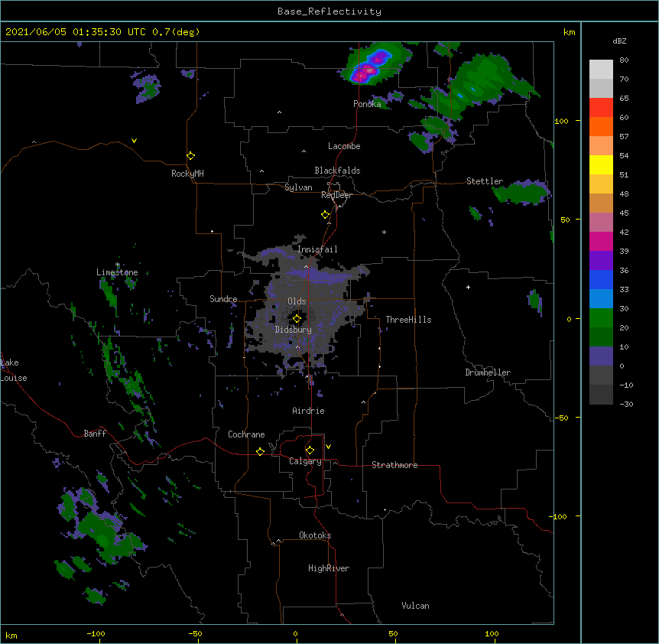Click the 100 tick on right axis
The image size is (659, 644).
point(561,121)
